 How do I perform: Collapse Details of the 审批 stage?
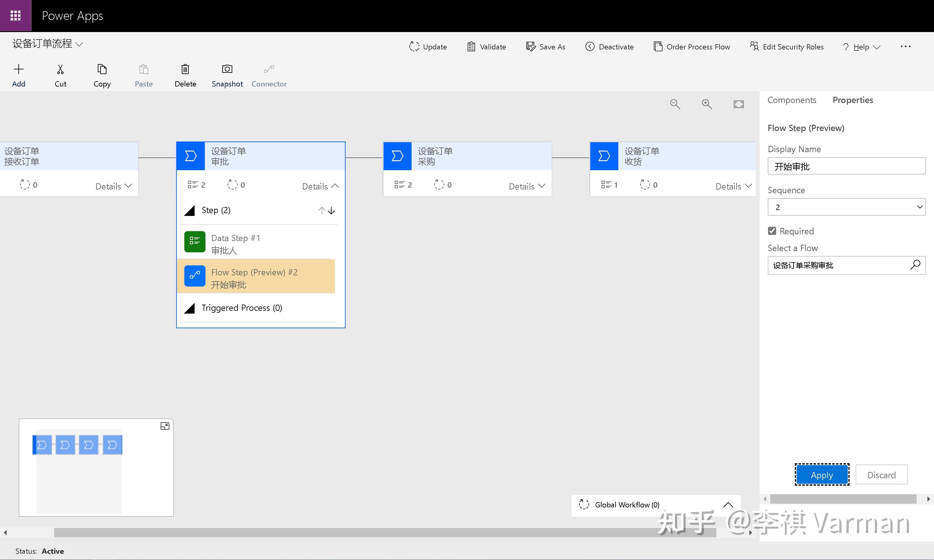click(x=321, y=186)
